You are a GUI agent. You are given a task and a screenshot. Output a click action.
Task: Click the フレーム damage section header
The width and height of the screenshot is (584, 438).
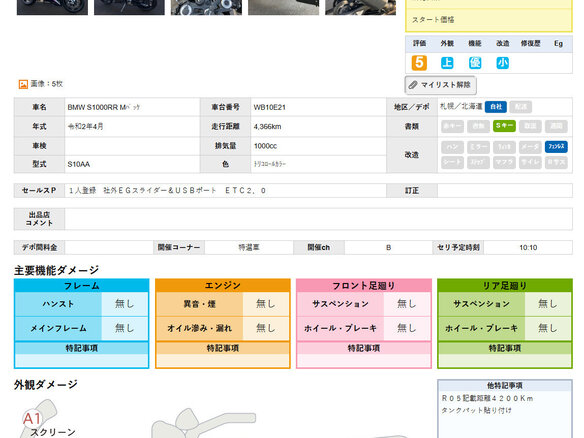coord(82,286)
